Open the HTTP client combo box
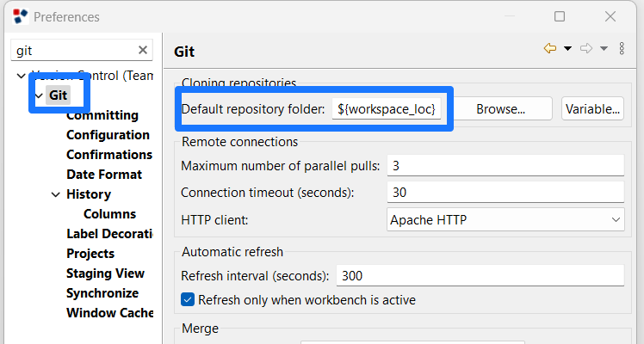 tap(505, 220)
